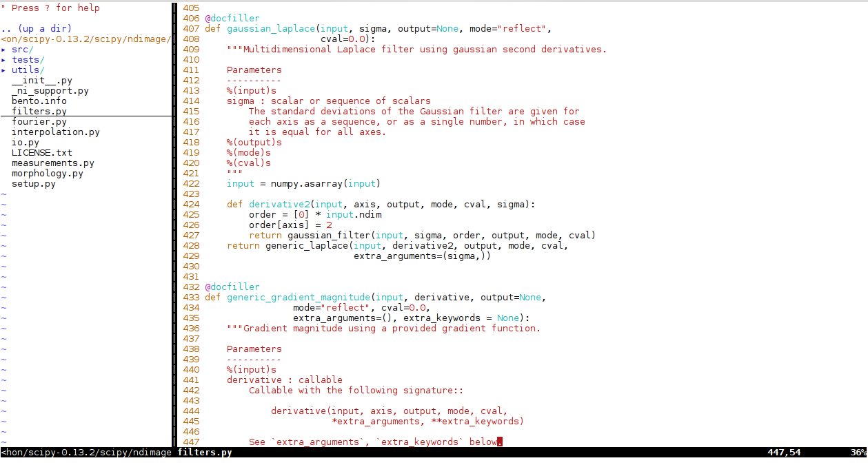Viewport: 868px width, 476px height.
Task: Select bento.info in the file list
Action: (x=39, y=101)
